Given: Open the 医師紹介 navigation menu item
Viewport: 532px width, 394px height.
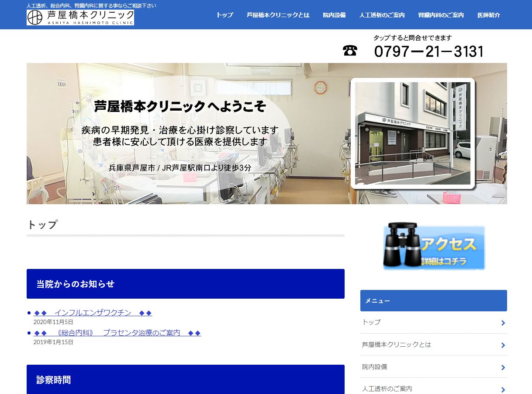Looking at the screenshot, I should click(488, 14).
